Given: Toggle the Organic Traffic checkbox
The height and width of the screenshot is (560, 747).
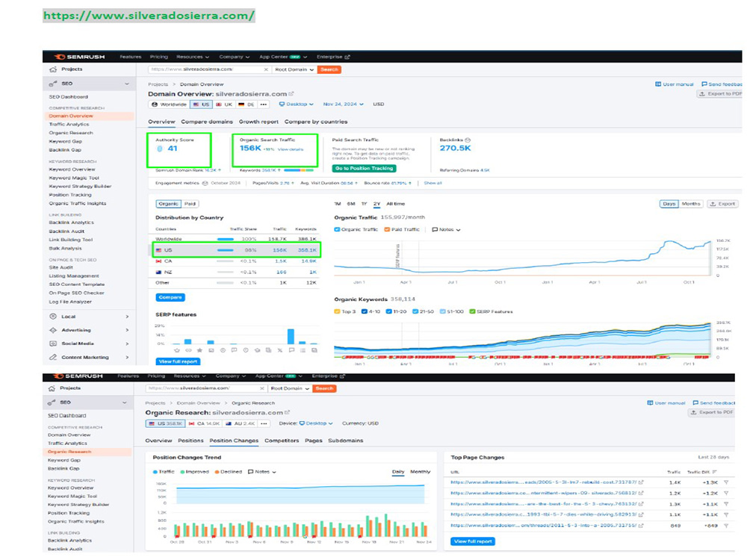Looking at the screenshot, I should (x=338, y=229).
